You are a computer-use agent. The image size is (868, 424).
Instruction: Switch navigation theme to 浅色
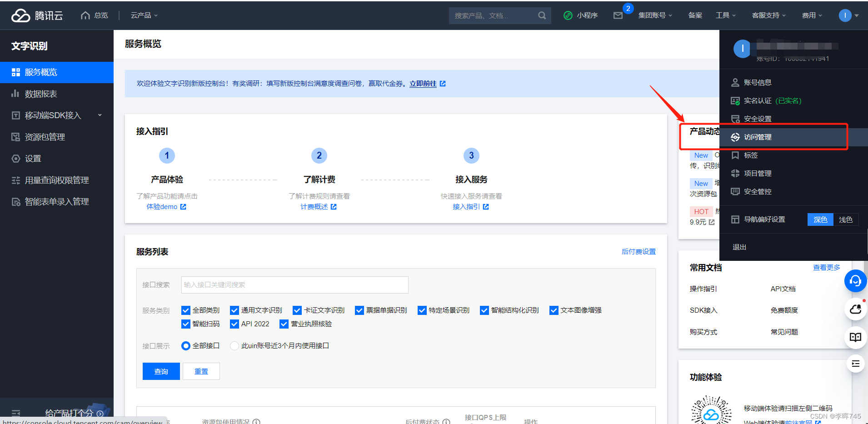[x=846, y=220]
